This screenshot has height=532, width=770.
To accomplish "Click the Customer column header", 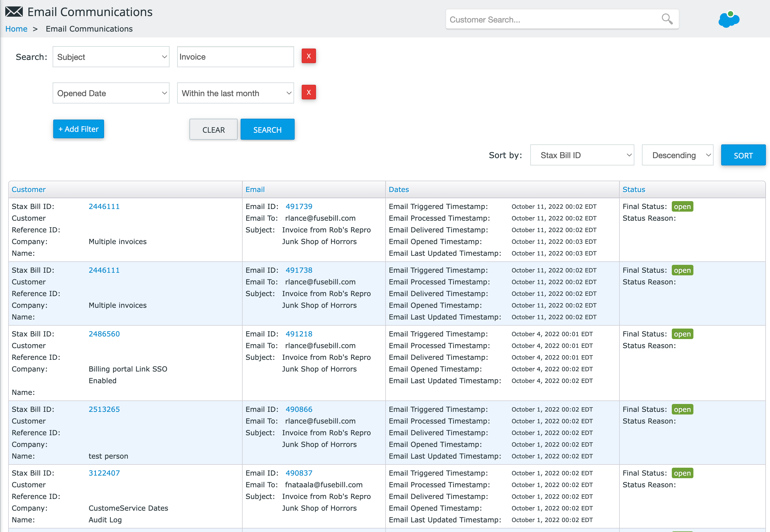I will point(29,190).
